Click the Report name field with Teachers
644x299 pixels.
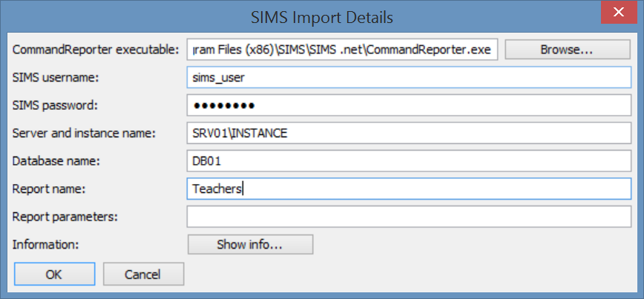[x=409, y=189]
